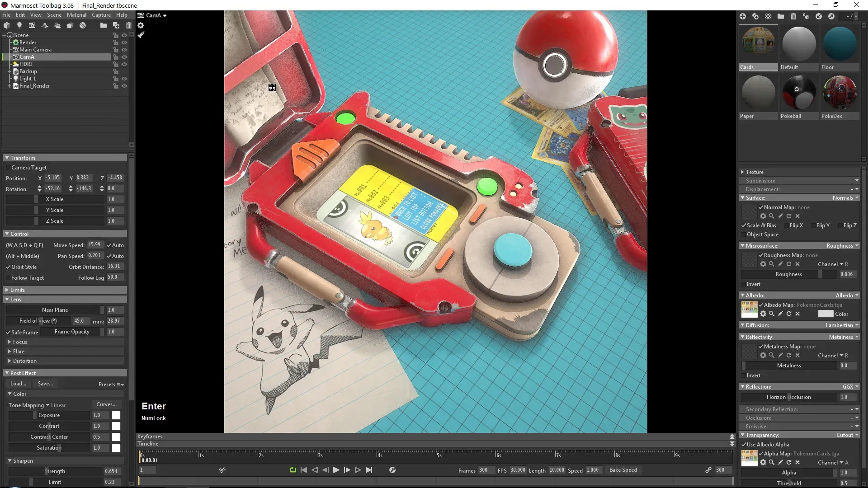The image size is (868, 488).
Task: Add a fog object (cloud icon)
Action: [57, 26]
